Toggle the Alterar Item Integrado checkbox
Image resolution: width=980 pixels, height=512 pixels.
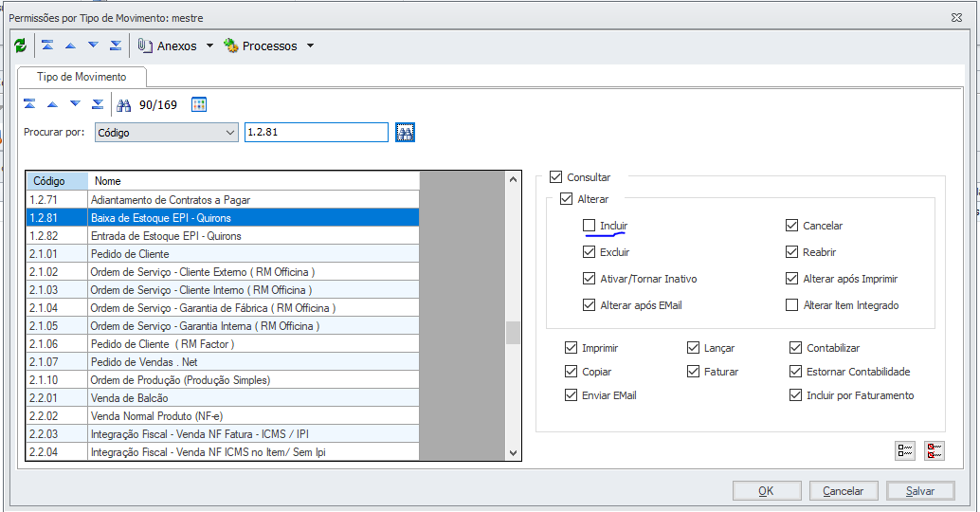coord(792,305)
